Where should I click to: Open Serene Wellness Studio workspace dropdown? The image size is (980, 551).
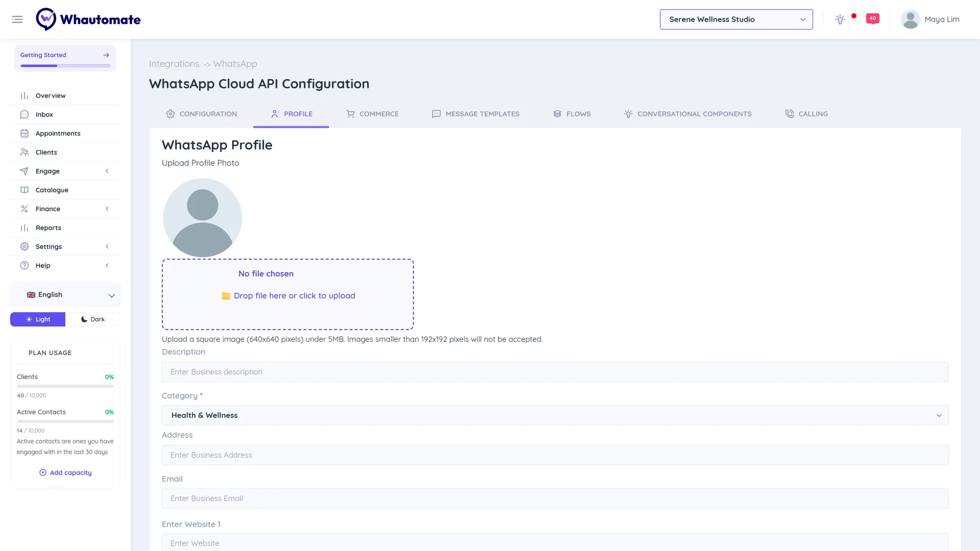point(736,19)
